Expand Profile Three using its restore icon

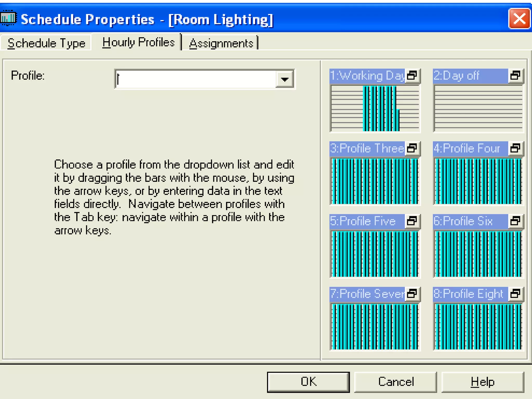pos(412,148)
